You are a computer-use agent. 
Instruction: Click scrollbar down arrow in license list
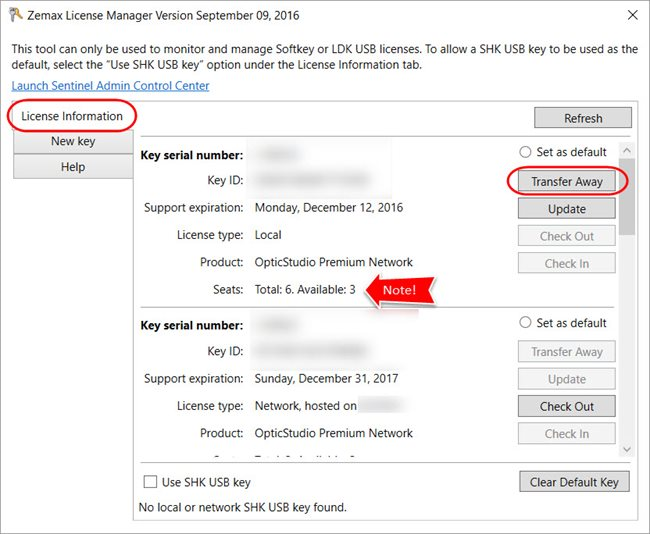pos(627,449)
